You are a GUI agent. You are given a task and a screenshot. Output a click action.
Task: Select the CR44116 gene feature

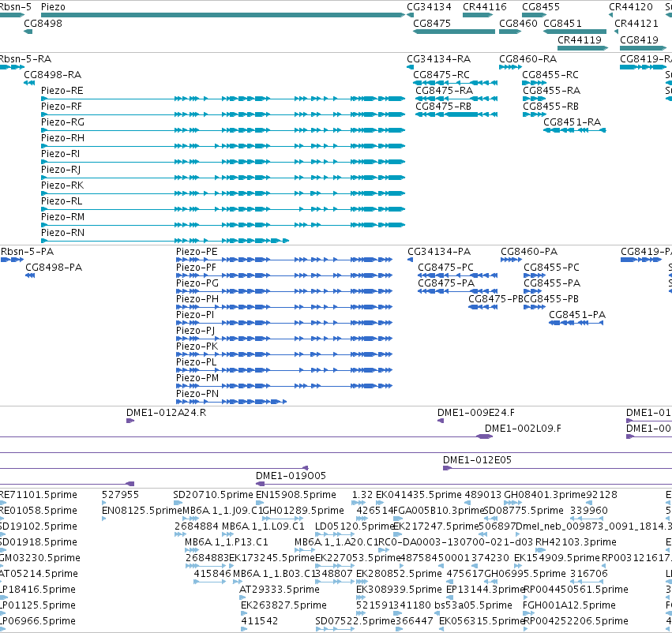click(478, 15)
